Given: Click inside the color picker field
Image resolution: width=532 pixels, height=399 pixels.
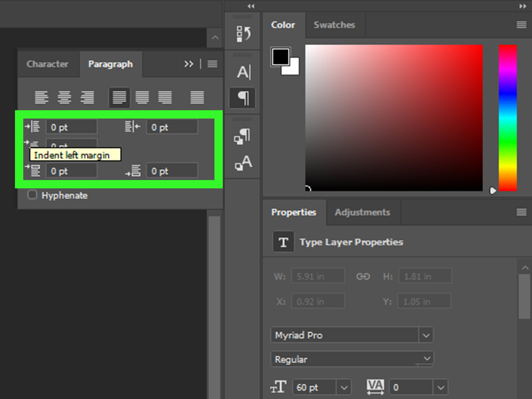Looking at the screenshot, I should (x=394, y=118).
